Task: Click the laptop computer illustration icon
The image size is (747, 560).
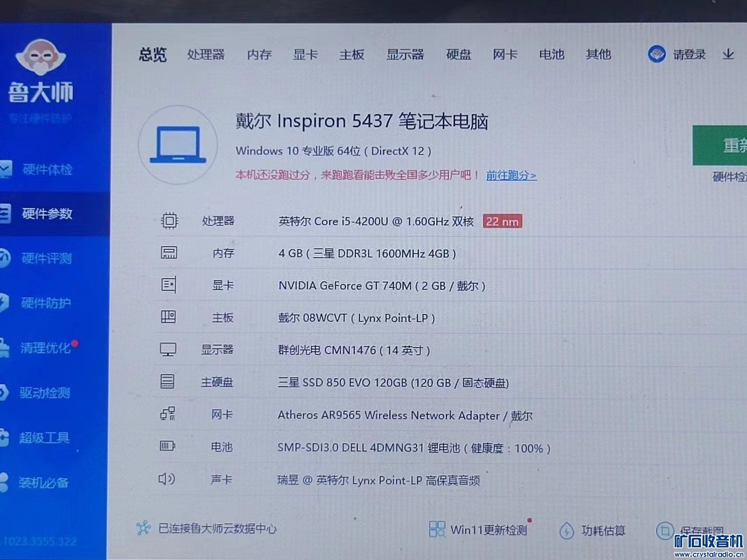Action: (x=178, y=144)
